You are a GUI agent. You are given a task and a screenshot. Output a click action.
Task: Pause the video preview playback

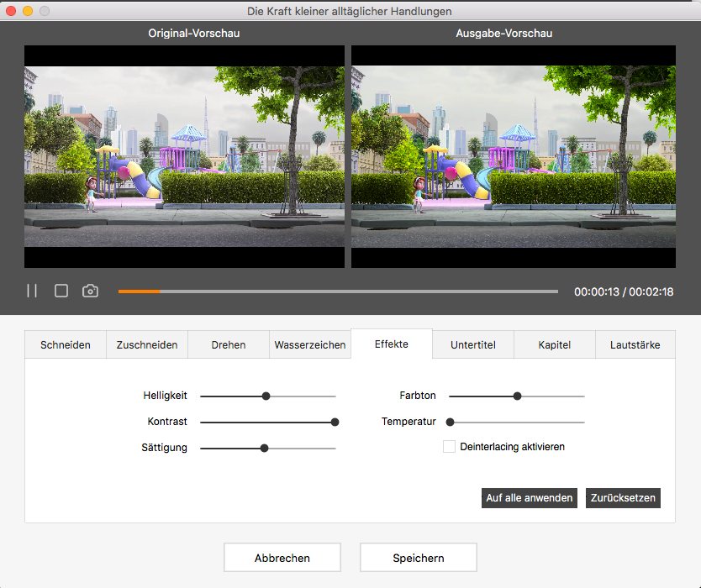[x=32, y=290]
